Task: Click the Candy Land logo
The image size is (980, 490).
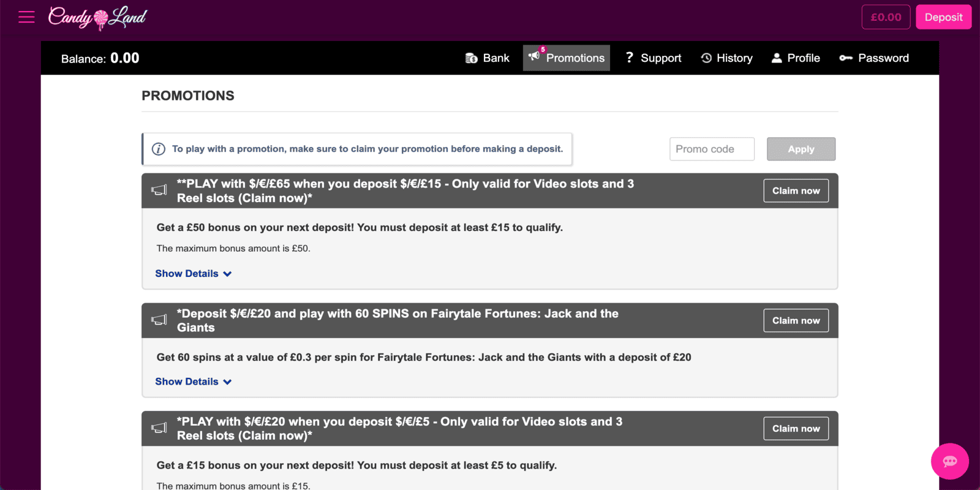Action: pyautogui.click(x=98, y=18)
